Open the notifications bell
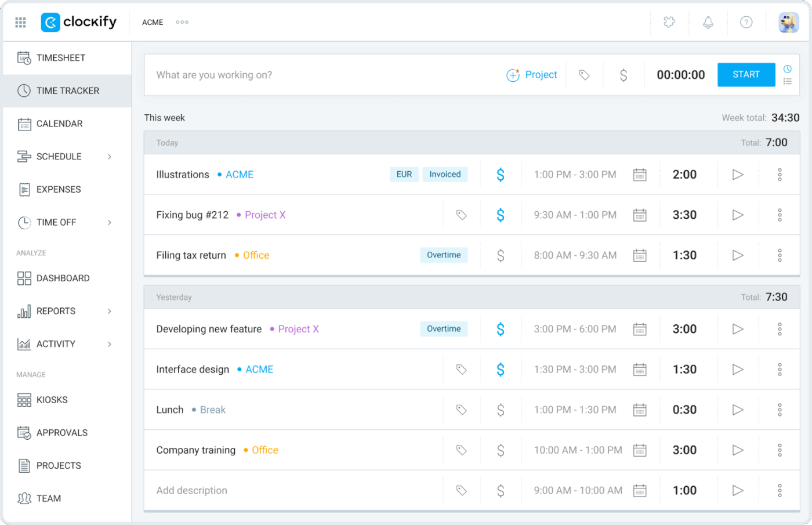Viewport: 812px width, 525px height. point(708,22)
